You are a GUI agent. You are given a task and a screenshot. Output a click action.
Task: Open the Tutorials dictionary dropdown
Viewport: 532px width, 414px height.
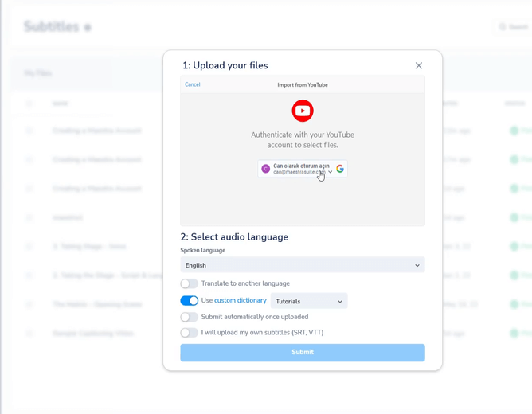(309, 301)
